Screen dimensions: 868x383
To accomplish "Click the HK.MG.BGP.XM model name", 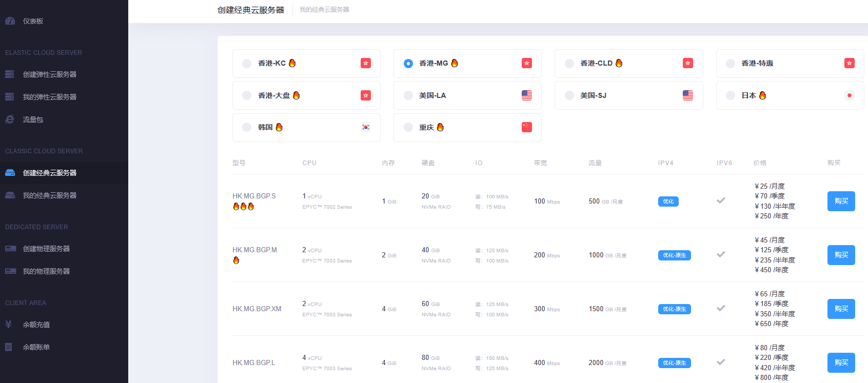I will coord(257,309).
